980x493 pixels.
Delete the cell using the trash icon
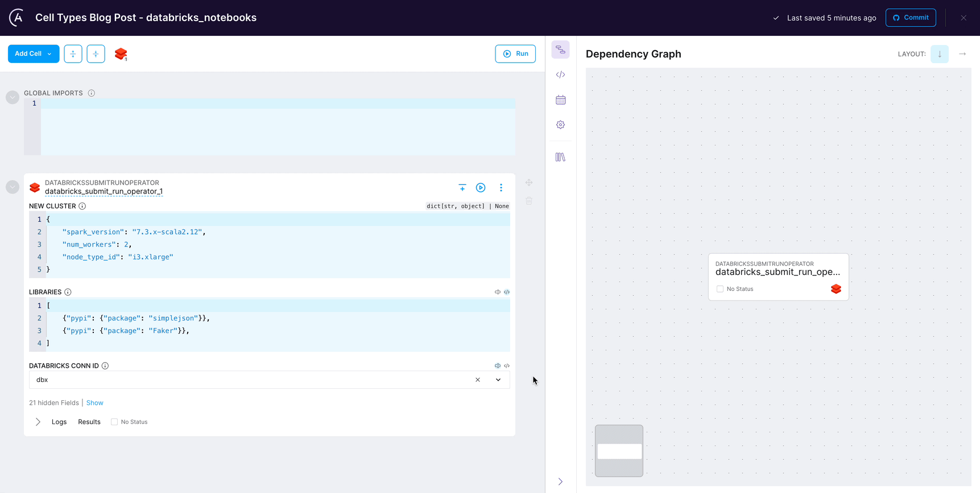529,201
